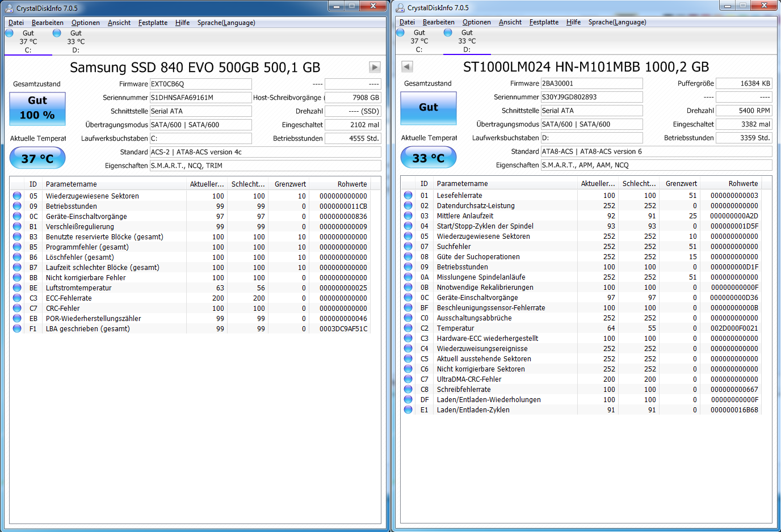The width and height of the screenshot is (781, 532).
Task: Select drive D: tab in right window
Action: 467,41
